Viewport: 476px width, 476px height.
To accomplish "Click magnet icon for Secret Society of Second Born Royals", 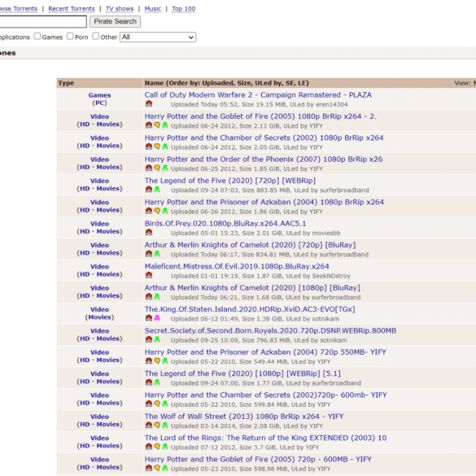I will click(149, 339).
